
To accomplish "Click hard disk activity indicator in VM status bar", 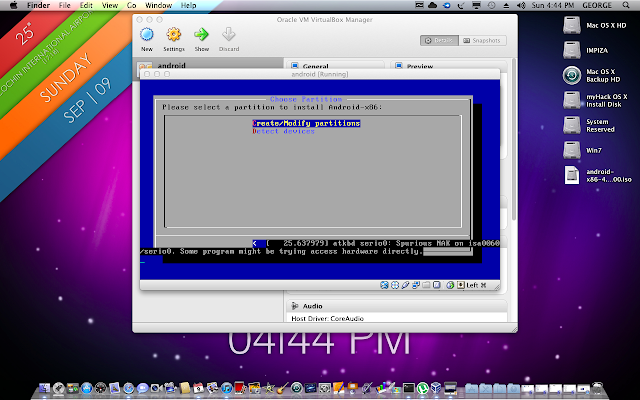I will click(x=384, y=285).
